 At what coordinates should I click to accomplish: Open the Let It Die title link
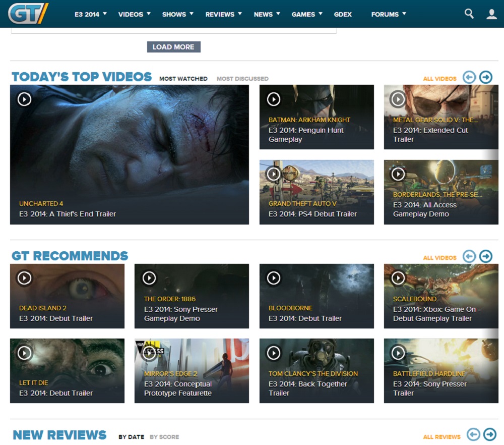click(33, 383)
